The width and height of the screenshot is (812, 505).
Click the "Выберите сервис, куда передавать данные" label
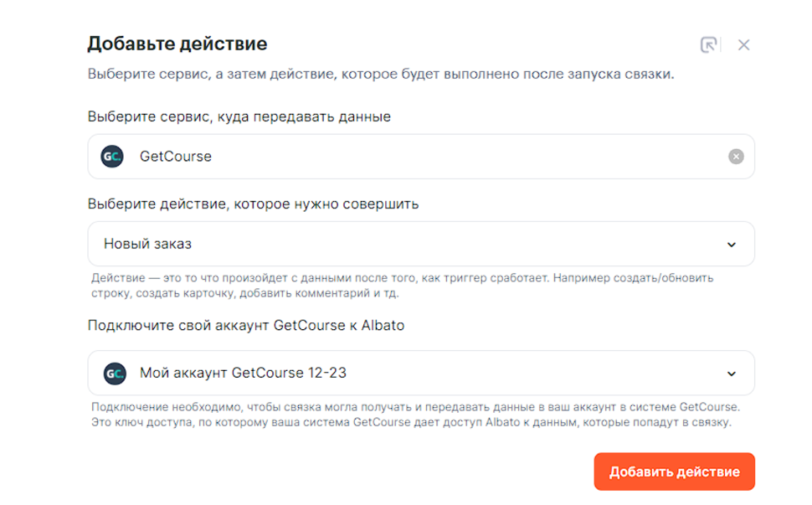239,117
